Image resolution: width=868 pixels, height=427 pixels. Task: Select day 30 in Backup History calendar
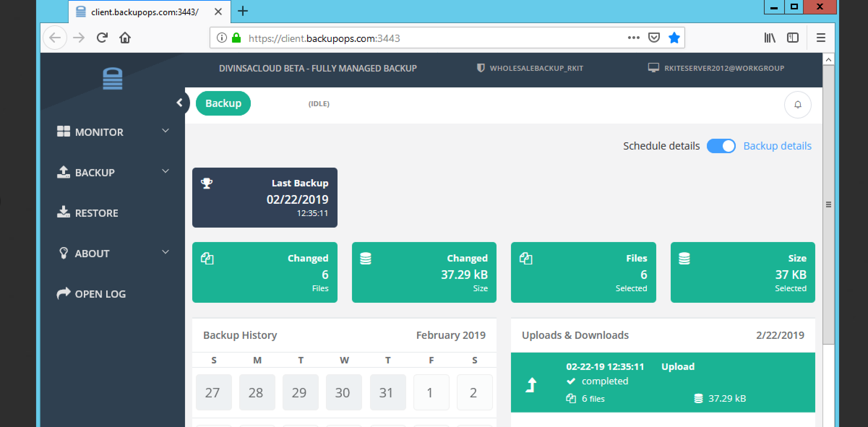tap(344, 392)
